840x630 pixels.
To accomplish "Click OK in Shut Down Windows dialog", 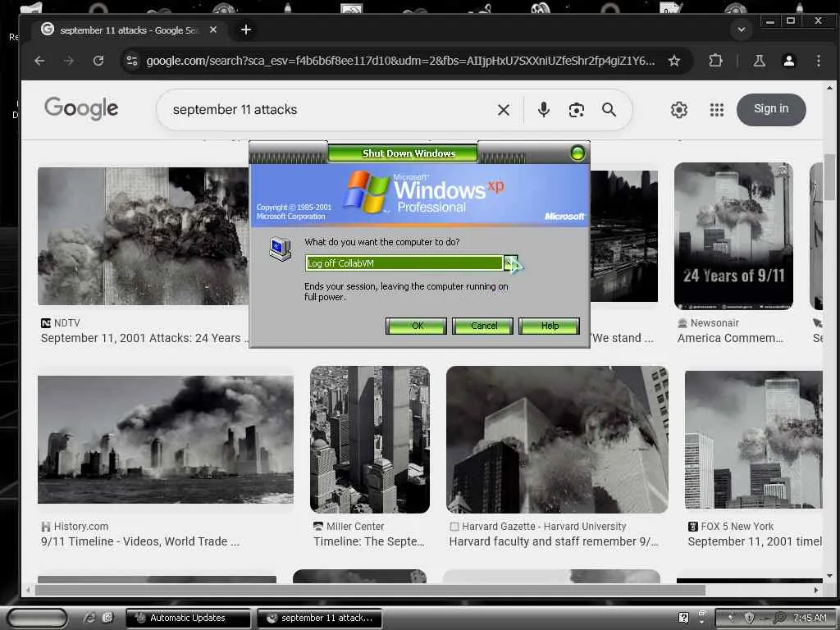I will click(416, 326).
